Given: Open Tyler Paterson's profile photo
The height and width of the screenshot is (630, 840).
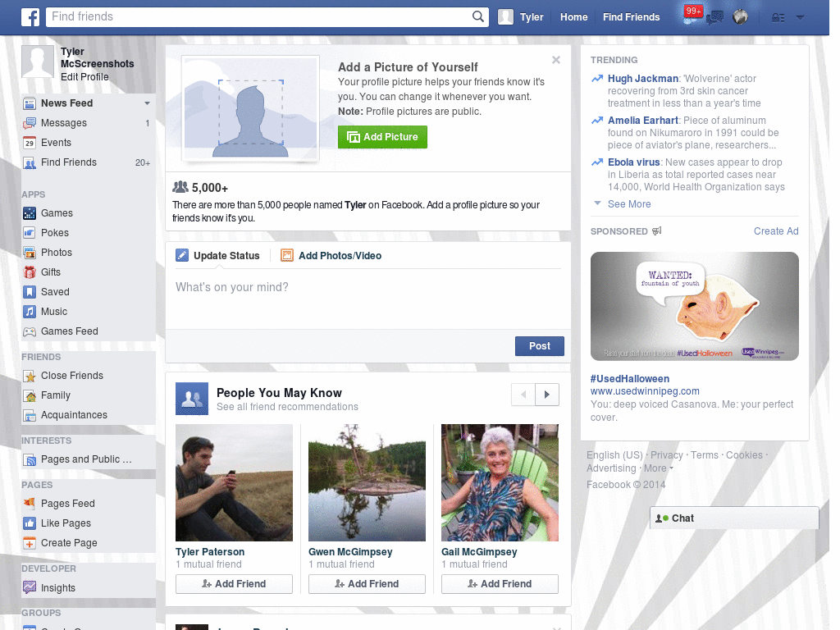Looking at the screenshot, I should pyautogui.click(x=234, y=482).
